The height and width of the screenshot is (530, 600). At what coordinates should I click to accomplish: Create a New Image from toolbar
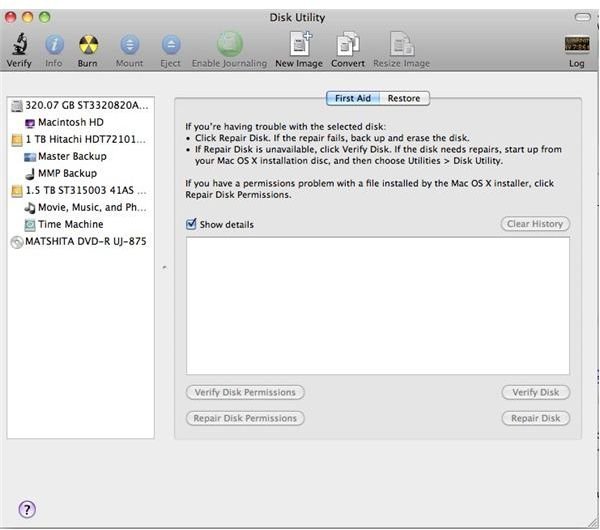(300, 44)
